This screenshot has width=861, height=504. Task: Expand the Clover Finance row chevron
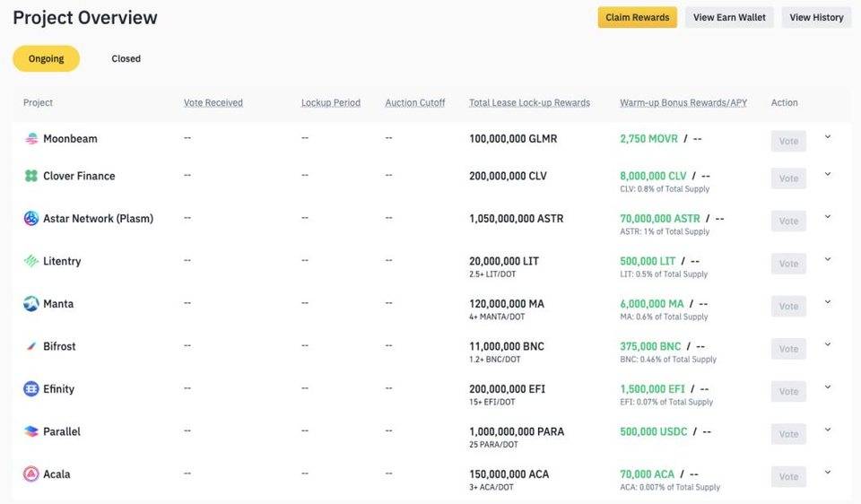click(828, 174)
